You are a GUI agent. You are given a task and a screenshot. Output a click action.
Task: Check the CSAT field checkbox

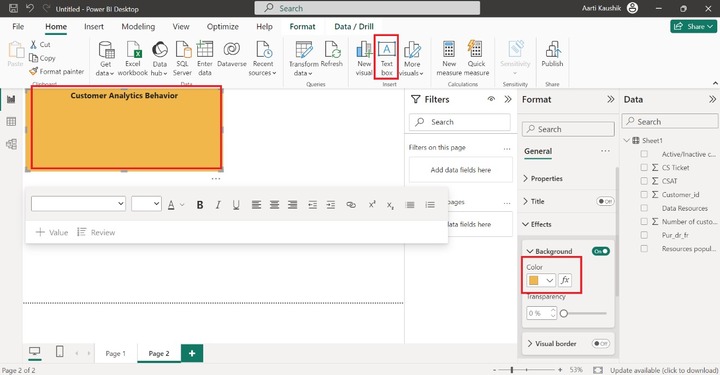point(644,181)
